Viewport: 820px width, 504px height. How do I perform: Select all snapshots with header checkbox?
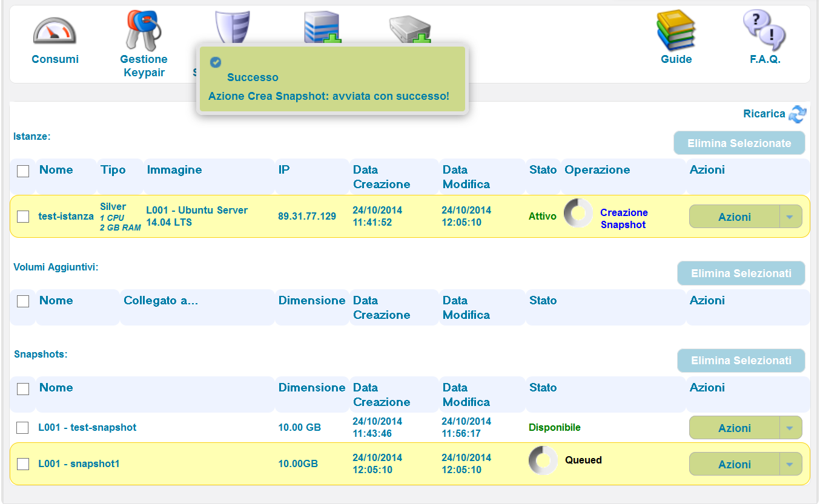(x=23, y=389)
